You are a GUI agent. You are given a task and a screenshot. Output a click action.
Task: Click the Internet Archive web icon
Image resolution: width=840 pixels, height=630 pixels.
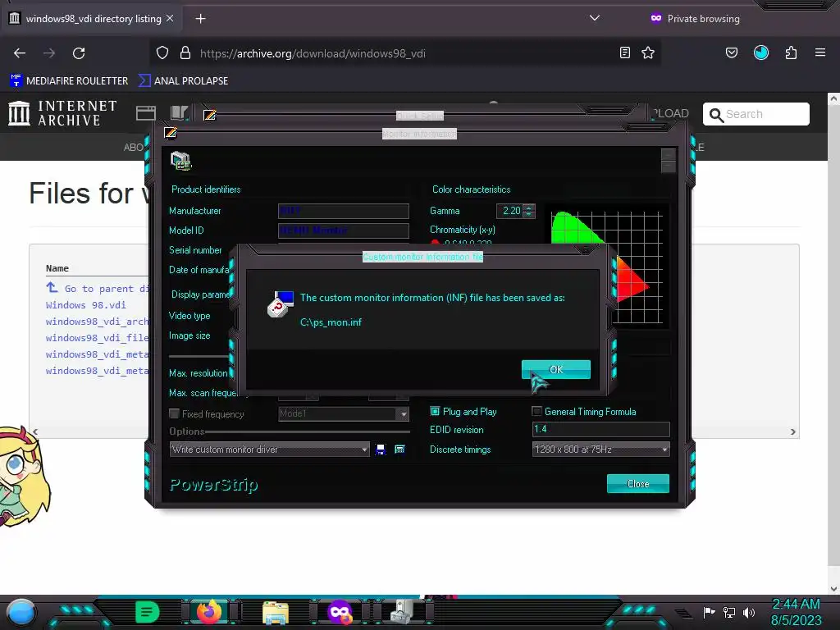click(x=146, y=113)
